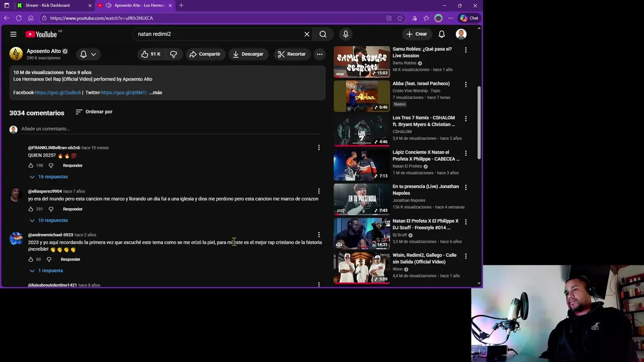The height and width of the screenshot is (362, 644).
Task: Open the account avatar menu
Action: click(x=461, y=34)
